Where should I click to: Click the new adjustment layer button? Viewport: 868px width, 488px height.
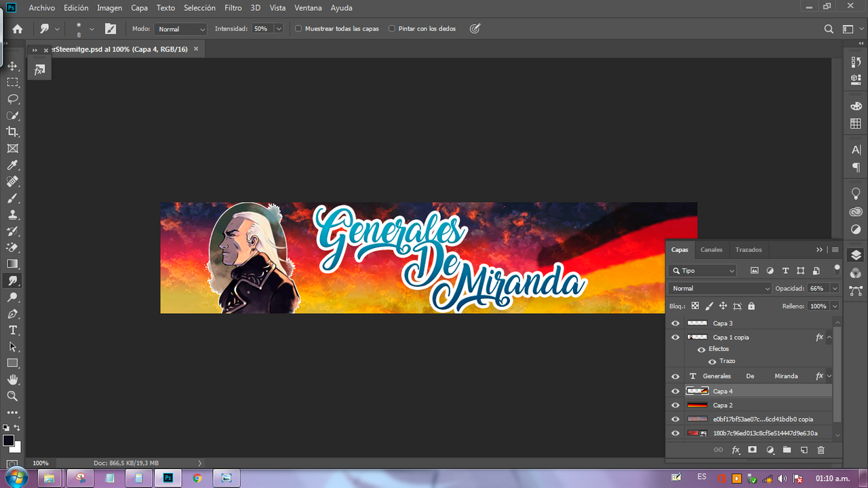(770, 449)
